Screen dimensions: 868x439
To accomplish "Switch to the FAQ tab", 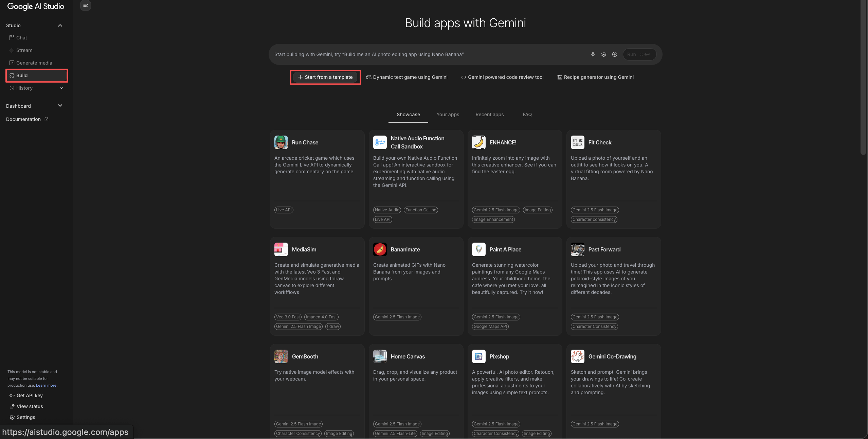I will tap(527, 115).
